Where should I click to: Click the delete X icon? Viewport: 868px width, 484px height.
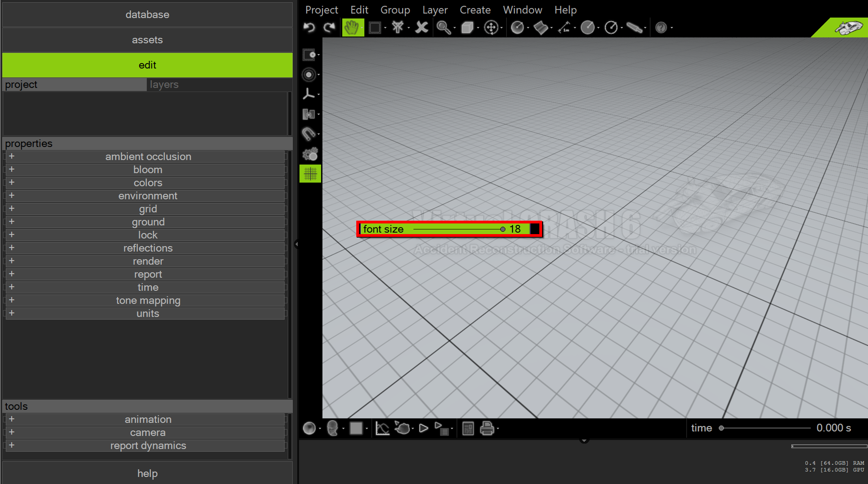[x=421, y=27]
